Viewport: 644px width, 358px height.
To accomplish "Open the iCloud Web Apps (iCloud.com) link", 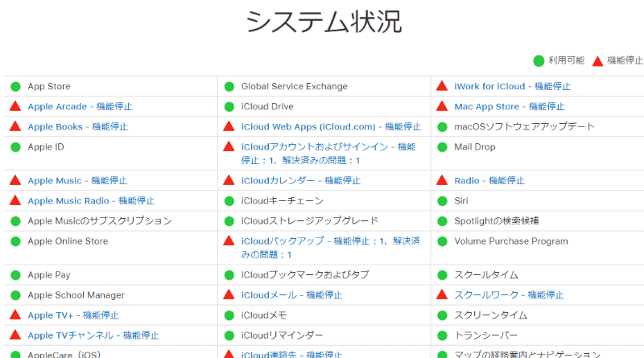I will point(331,127).
